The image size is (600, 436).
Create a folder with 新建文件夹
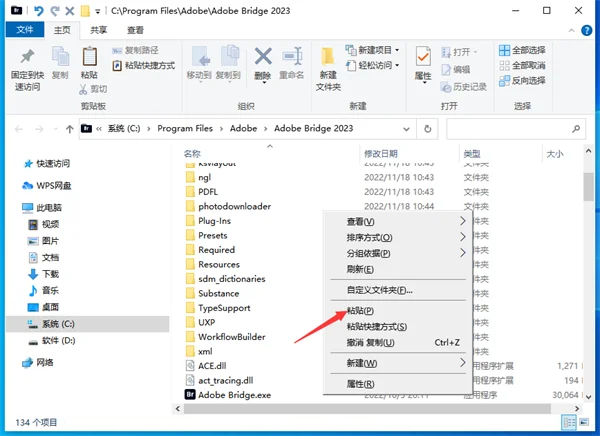(328, 69)
